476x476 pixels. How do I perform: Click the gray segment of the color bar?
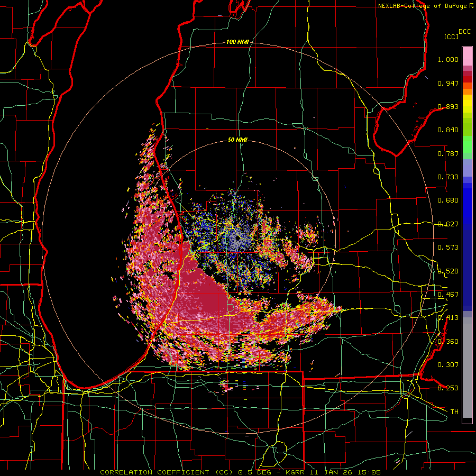(467, 368)
